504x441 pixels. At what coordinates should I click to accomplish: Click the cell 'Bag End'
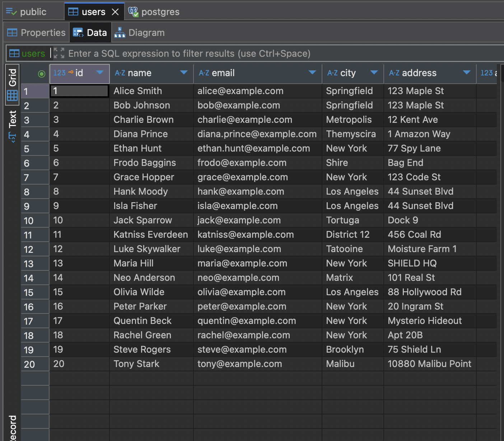(430, 163)
